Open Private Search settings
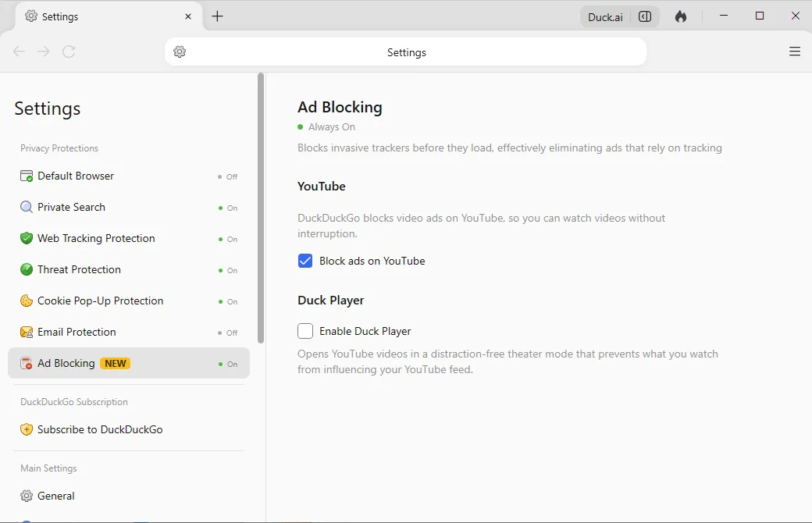 [128, 207]
